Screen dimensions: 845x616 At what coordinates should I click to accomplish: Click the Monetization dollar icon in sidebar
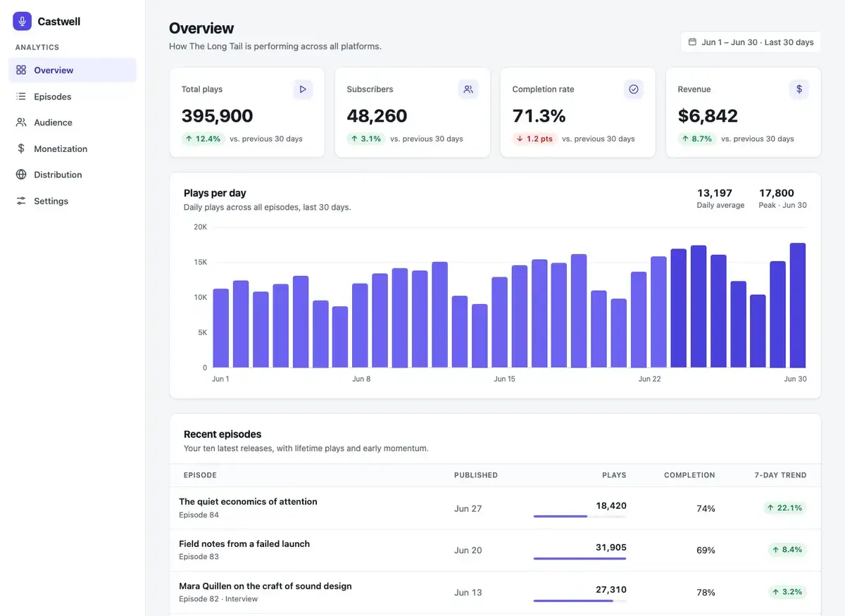point(21,149)
